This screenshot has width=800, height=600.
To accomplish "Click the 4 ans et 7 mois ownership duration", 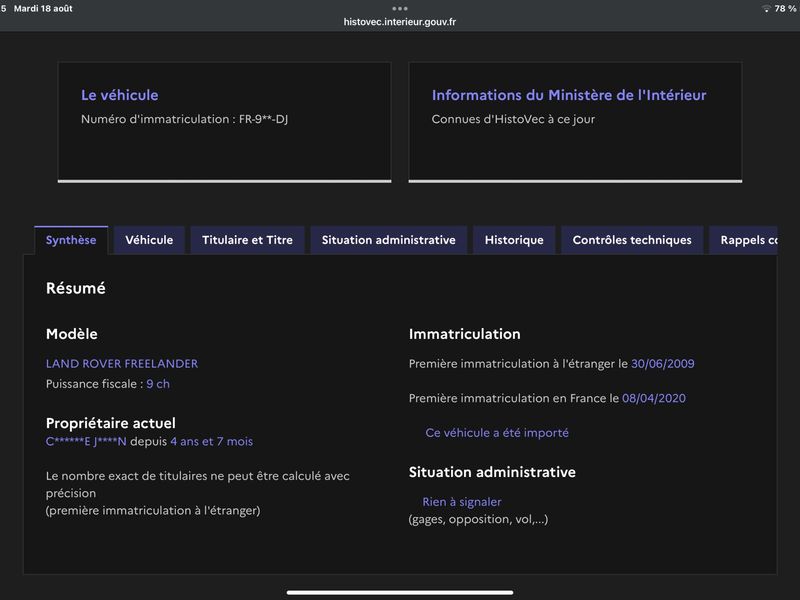I will [212, 441].
